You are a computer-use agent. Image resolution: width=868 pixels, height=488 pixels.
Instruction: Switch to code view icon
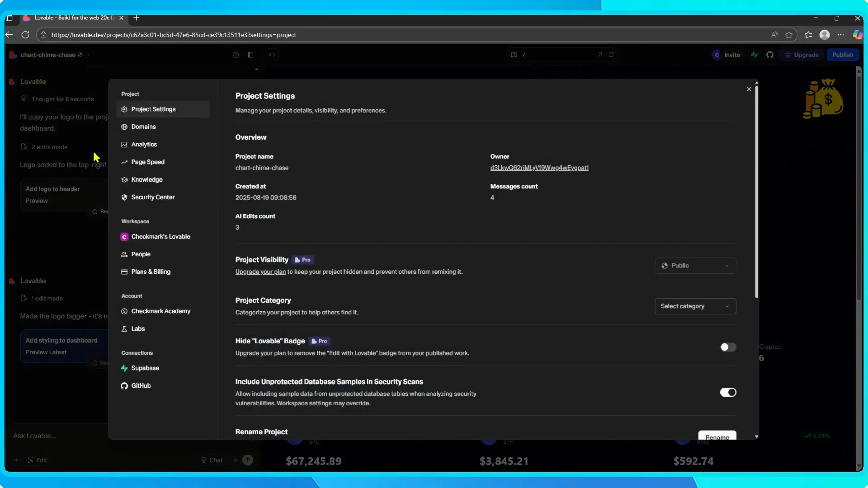272,54
